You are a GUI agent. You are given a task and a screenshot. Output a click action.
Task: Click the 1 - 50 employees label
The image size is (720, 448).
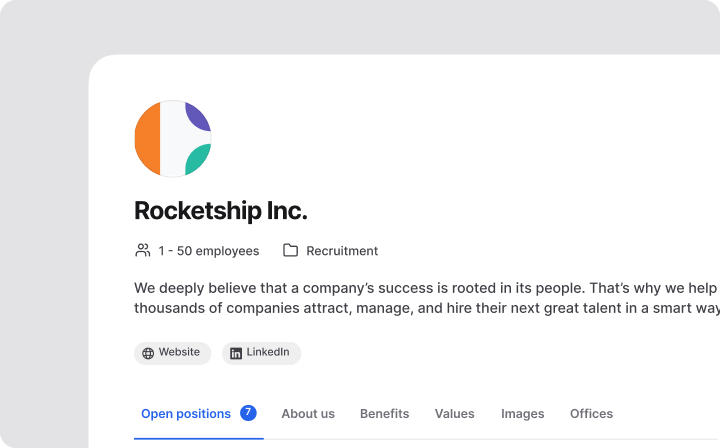pos(208,251)
